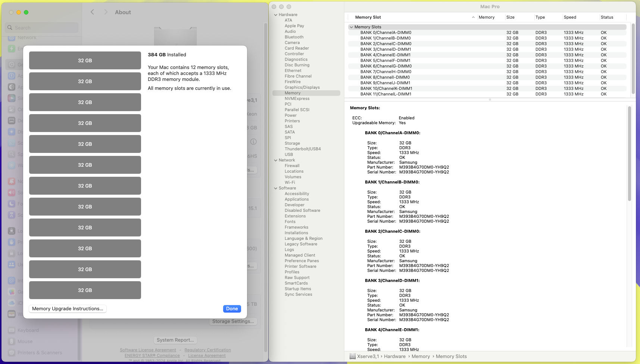Select Applications under Software

[297, 199]
